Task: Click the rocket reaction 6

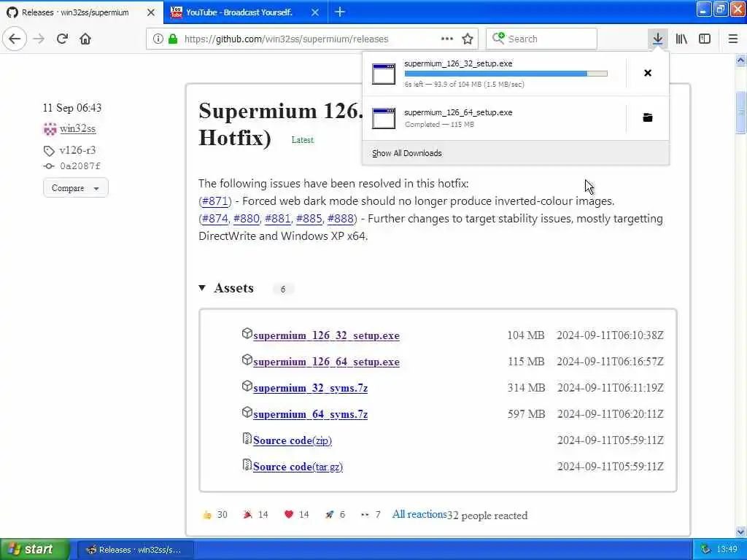Action: click(x=335, y=515)
